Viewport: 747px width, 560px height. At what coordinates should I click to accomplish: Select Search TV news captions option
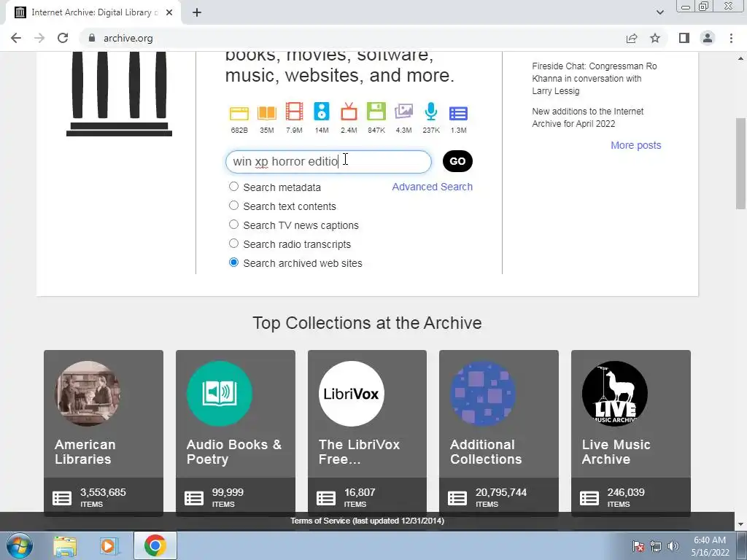[233, 225]
